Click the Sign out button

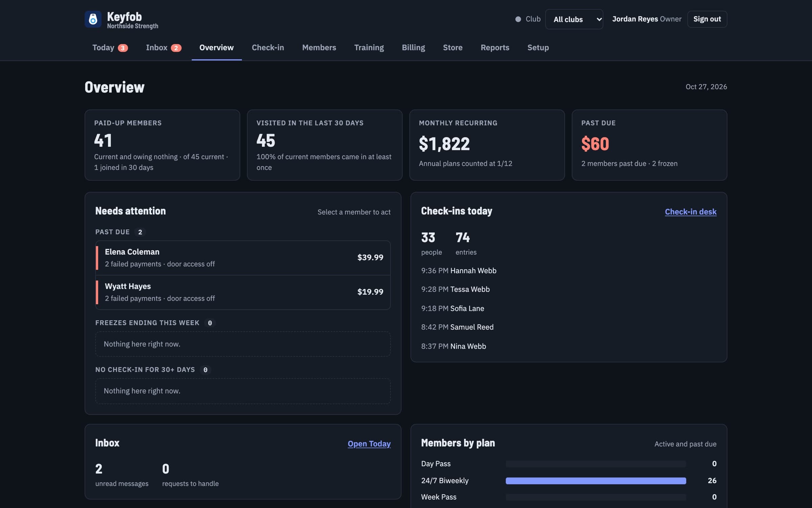tap(707, 19)
